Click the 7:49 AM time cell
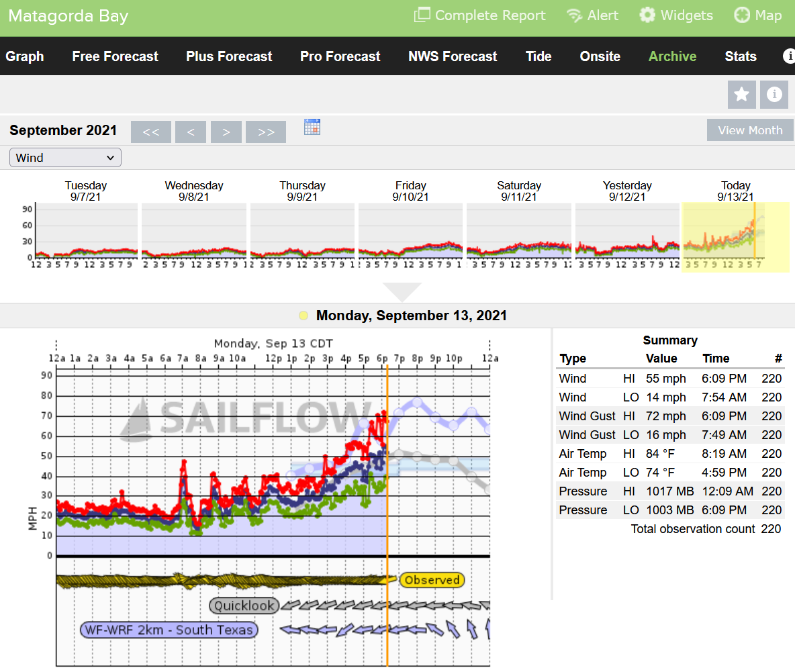Viewport: 795px width, 672px height. (724, 435)
